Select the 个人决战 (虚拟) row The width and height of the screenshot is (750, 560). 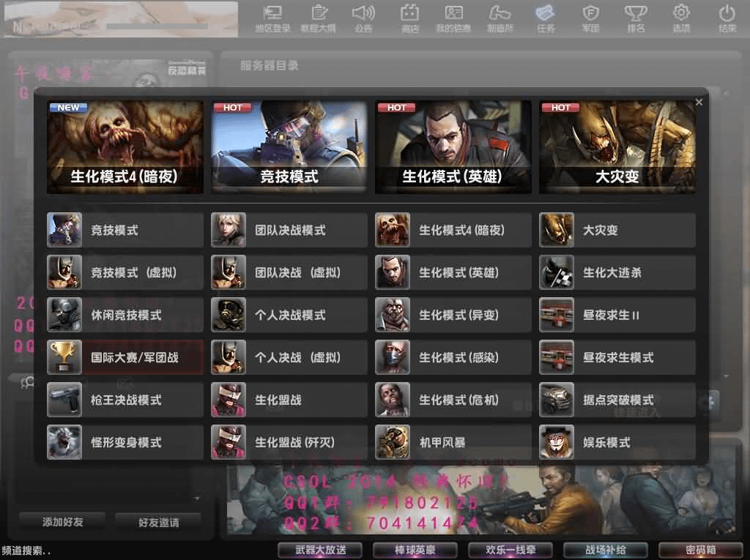tap(289, 357)
